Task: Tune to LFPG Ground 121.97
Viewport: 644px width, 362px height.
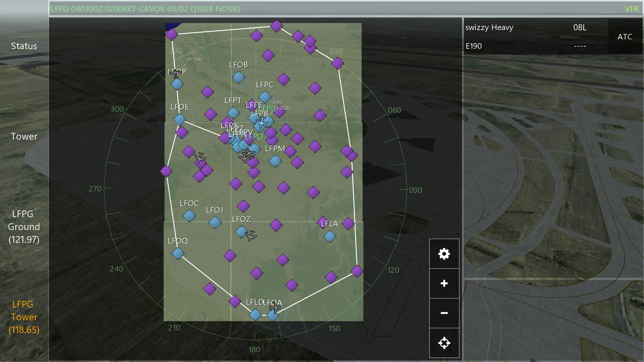Action: (24, 227)
